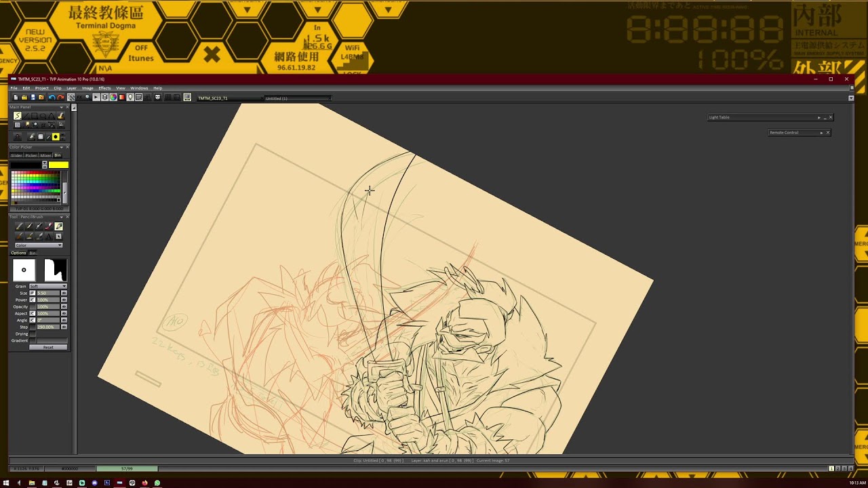Screen dimensions: 868x488
Task: Click the undo arrow icon
Action: pos(52,98)
